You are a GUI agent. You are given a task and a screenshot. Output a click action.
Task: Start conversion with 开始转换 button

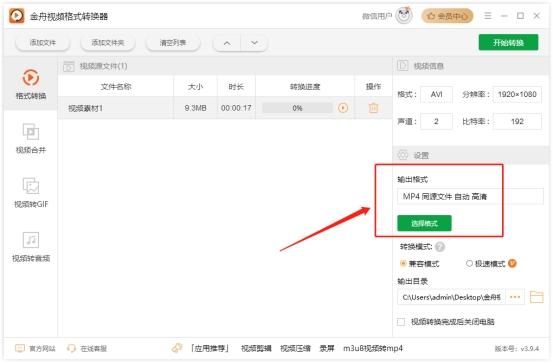508,43
